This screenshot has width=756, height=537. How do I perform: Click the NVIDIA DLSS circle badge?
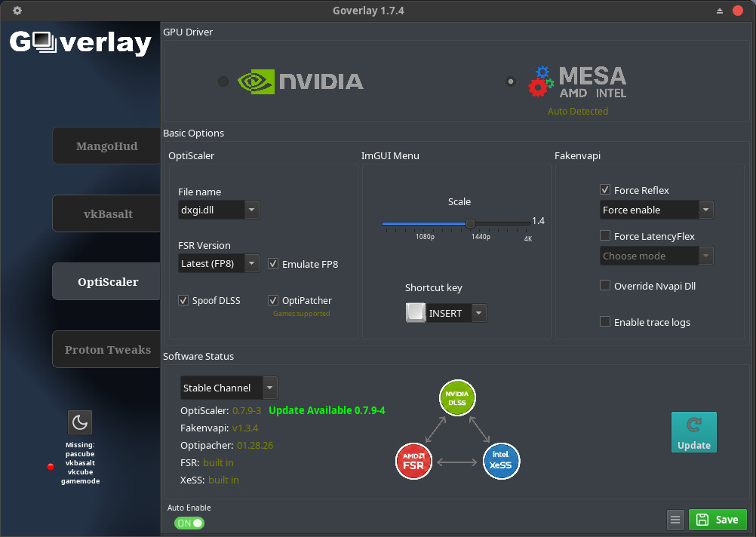point(457,397)
